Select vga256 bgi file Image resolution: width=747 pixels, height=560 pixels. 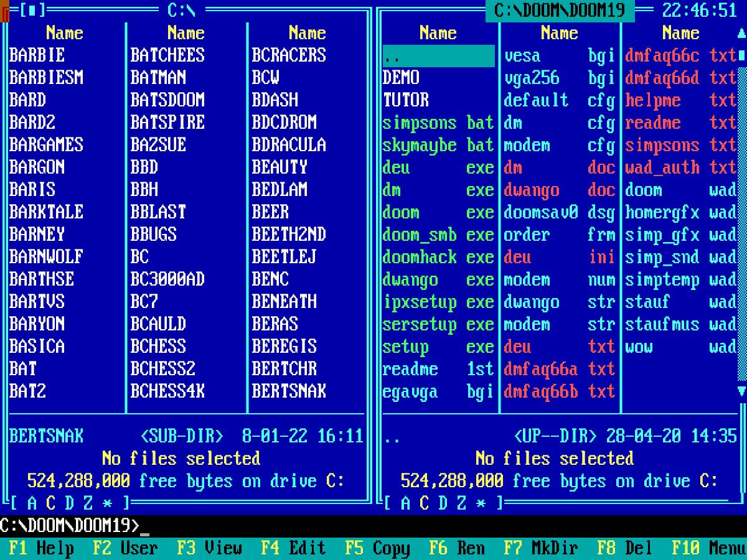tap(560, 78)
